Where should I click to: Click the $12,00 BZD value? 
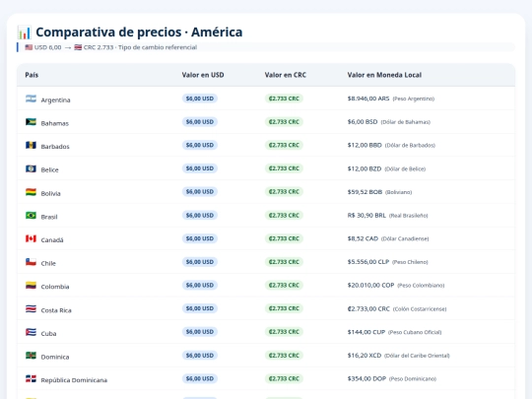click(365, 168)
